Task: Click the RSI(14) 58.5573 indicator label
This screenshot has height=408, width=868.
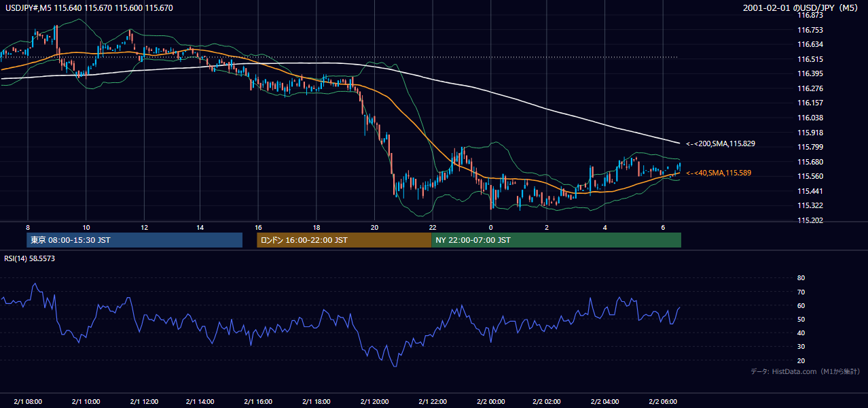Action: click(x=30, y=258)
